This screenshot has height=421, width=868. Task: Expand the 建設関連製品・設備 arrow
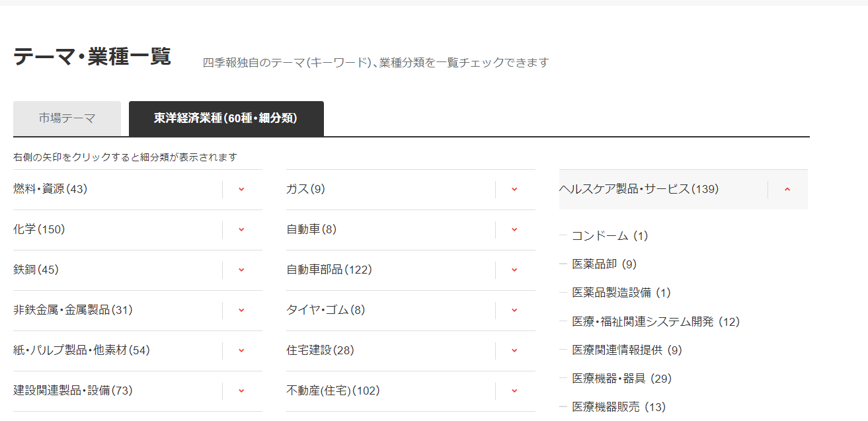(241, 391)
